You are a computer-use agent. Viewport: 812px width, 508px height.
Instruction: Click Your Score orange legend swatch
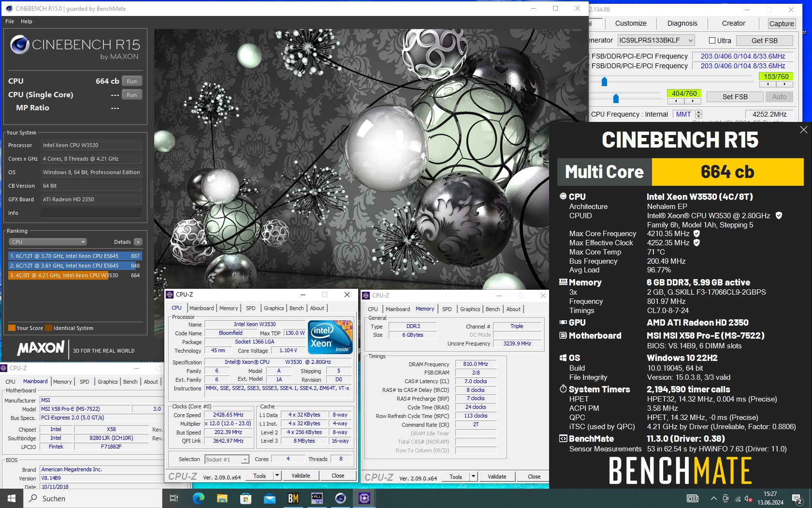click(12, 328)
